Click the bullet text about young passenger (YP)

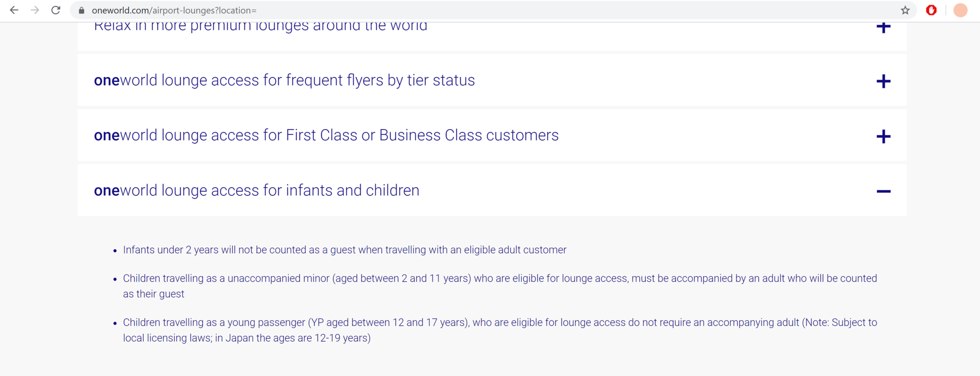(500, 322)
